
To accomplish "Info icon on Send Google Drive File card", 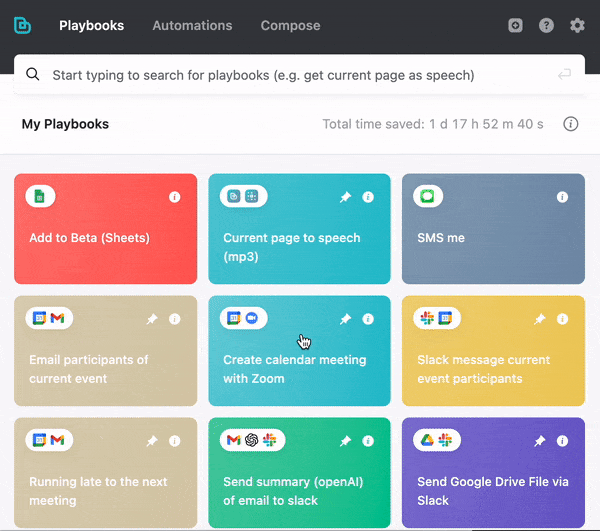I will pyautogui.click(x=562, y=441).
